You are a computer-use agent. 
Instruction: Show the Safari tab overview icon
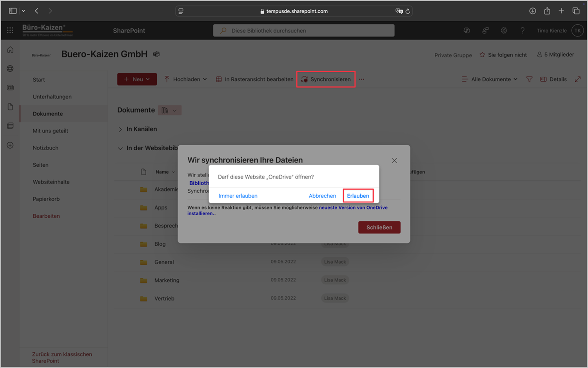point(576,11)
